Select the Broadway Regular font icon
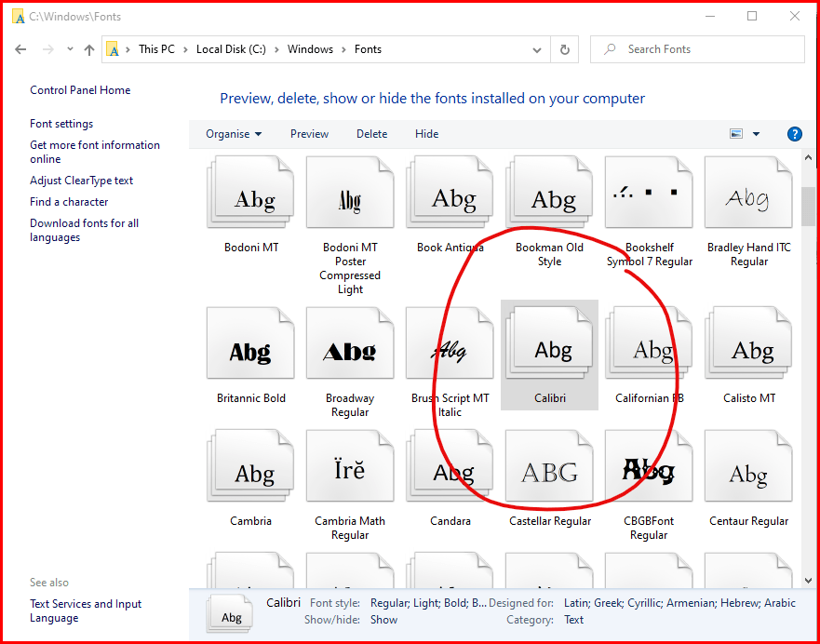This screenshot has height=644, width=820. pos(350,342)
